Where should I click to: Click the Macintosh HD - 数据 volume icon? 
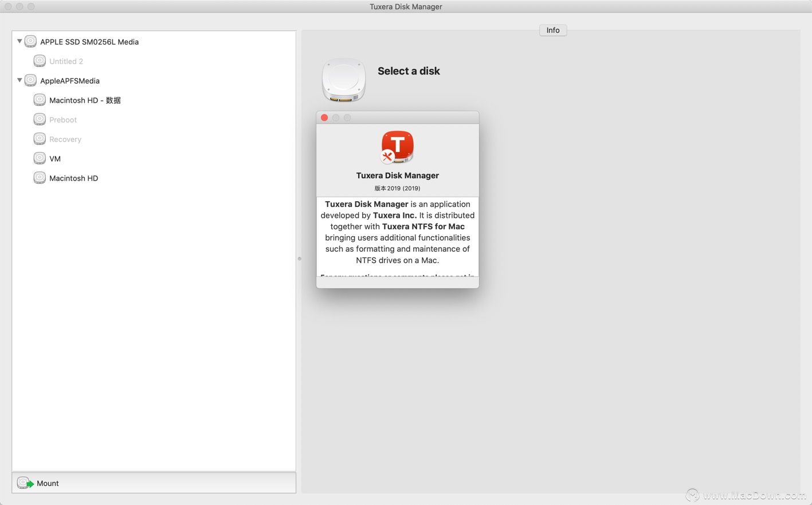tap(40, 100)
